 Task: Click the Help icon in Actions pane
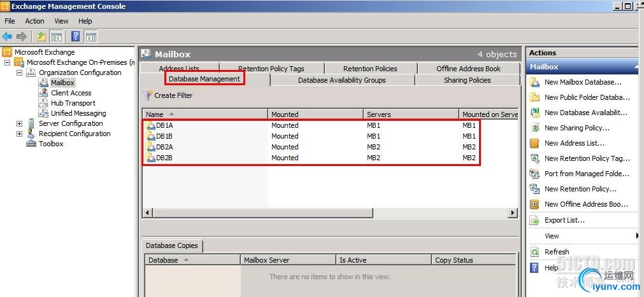click(534, 268)
